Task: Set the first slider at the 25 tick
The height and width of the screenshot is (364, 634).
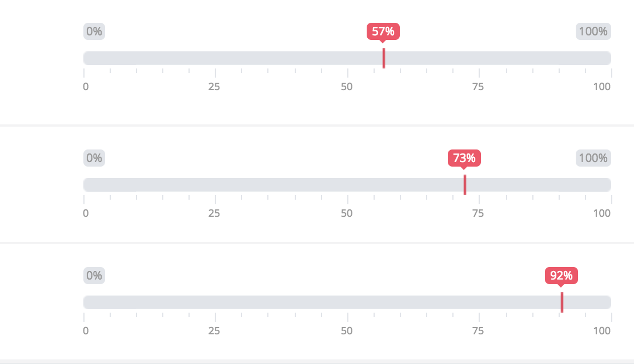Action: tap(215, 58)
